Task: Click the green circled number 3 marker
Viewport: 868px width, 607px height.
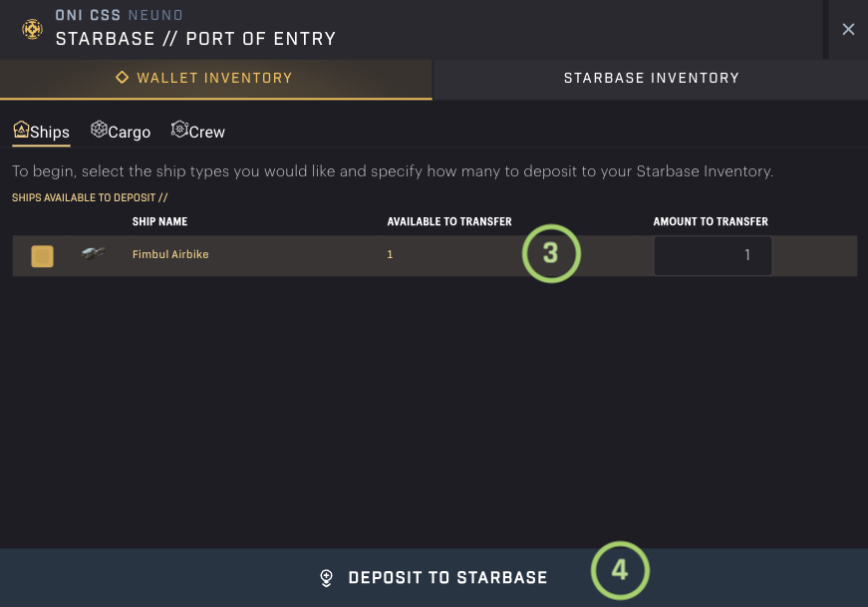Action: (550, 253)
